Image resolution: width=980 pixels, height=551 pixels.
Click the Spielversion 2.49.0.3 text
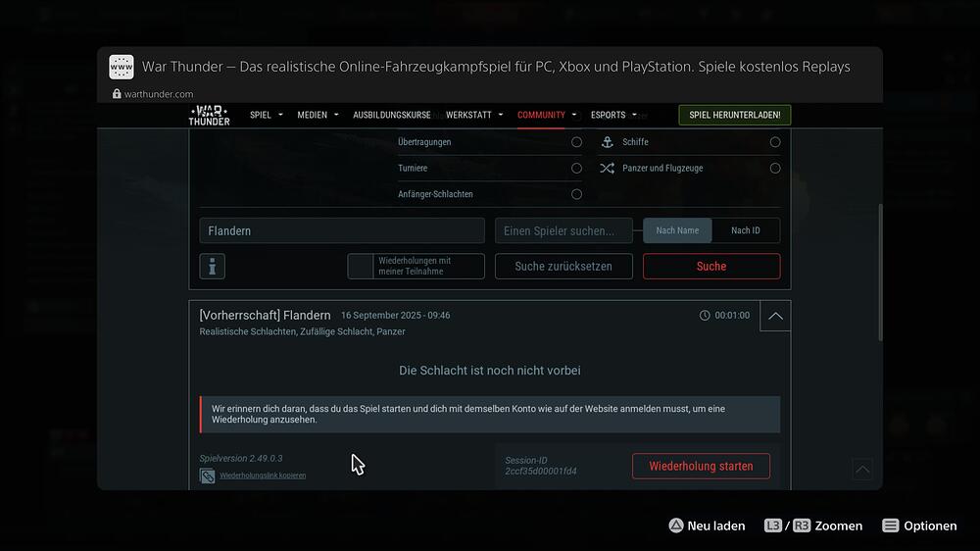point(241,459)
